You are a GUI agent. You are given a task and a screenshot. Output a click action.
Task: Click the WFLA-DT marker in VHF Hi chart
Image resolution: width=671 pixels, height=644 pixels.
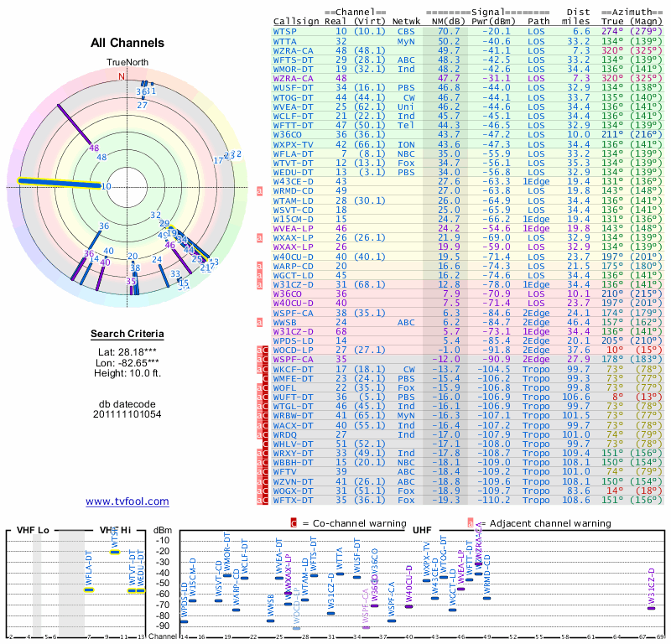[x=89, y=589]
